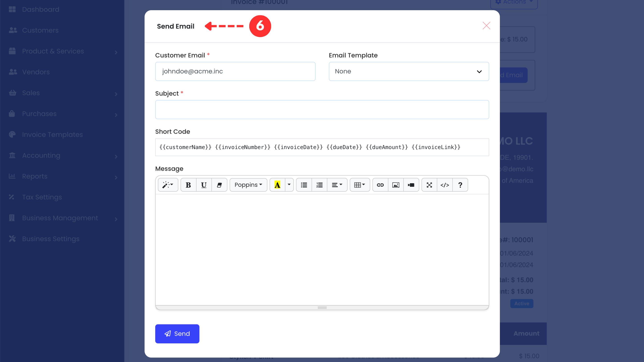Click the Active status badge on invoice
Image resolution: width=644 pixels, height=362 pixels.
pyautogui.click(x=522, y=304)
